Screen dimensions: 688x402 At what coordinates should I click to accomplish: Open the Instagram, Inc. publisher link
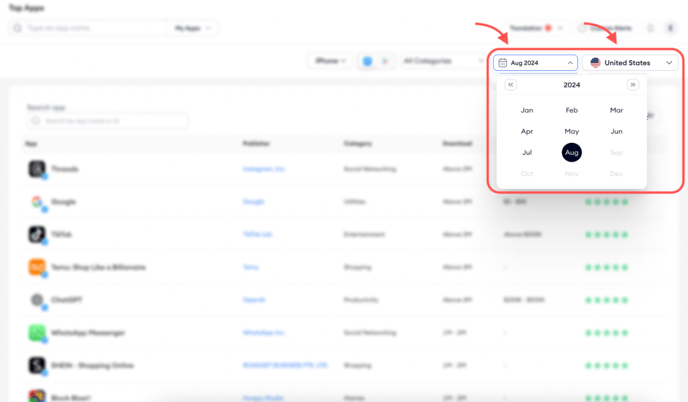tap(264, 169)
